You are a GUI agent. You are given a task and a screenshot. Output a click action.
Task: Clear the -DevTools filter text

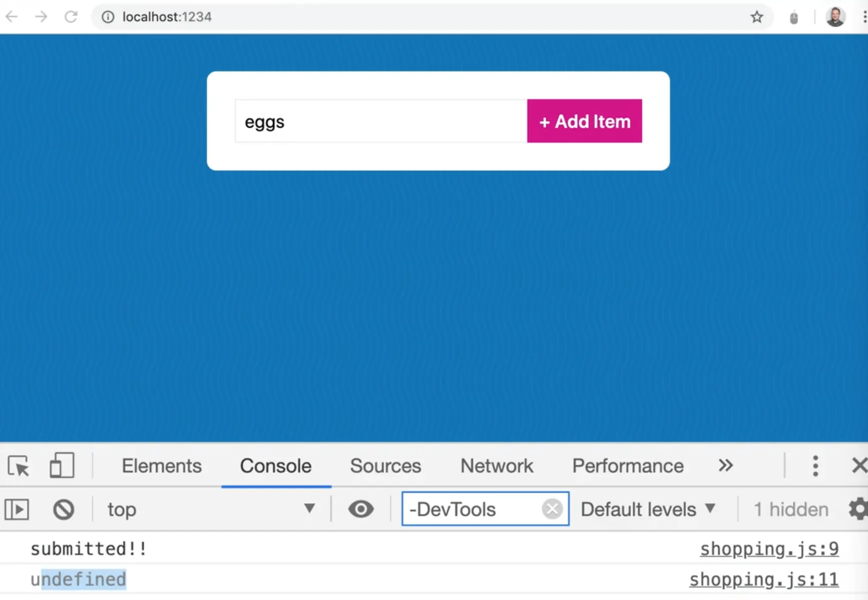[552, 509]
